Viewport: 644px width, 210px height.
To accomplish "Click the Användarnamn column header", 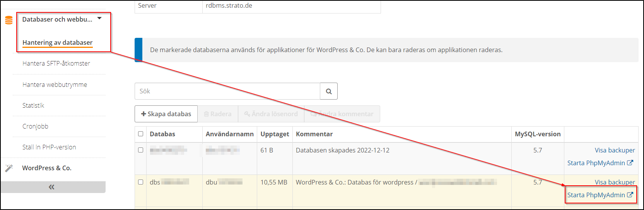I will pos(230,134).
